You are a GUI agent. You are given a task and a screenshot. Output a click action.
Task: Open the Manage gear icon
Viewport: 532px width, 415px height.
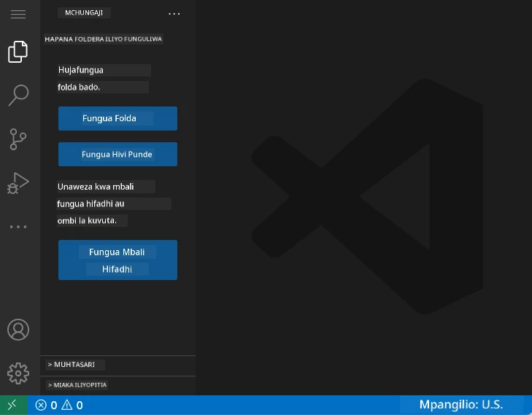click(18, 373)
